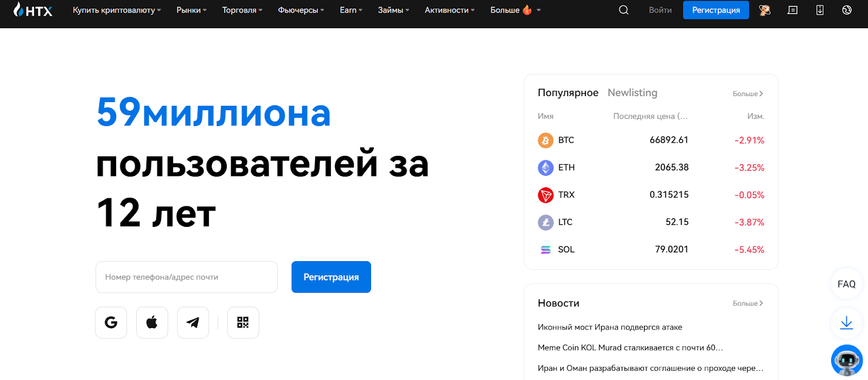Click the Изм. column header
This screenshot has width=868, height=380.
pyautogui.click(x=756, y=116)
